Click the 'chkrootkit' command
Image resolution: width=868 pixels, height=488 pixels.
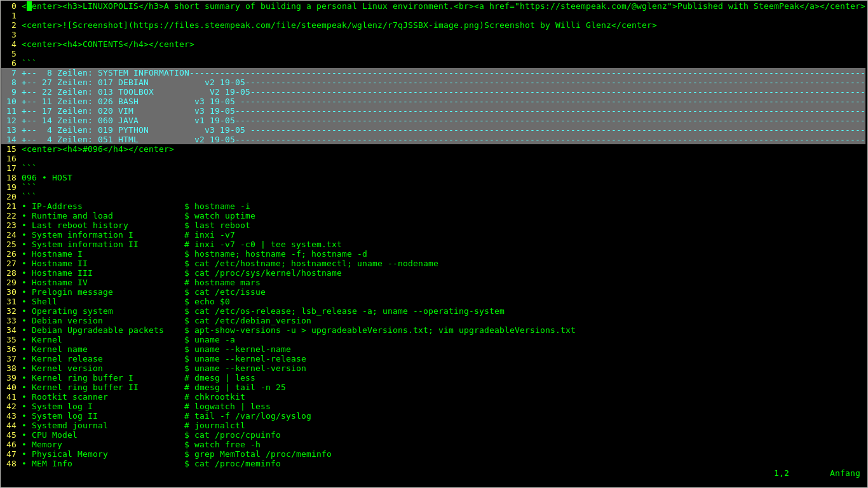[220, 397]
